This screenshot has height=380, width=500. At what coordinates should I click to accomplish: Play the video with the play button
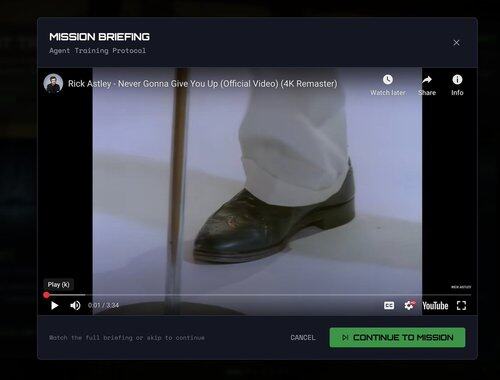click(55, 306)
